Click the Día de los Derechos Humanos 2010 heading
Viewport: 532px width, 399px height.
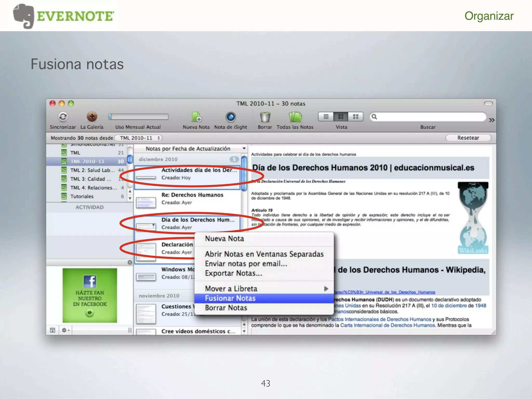click(x=363, y=168)
